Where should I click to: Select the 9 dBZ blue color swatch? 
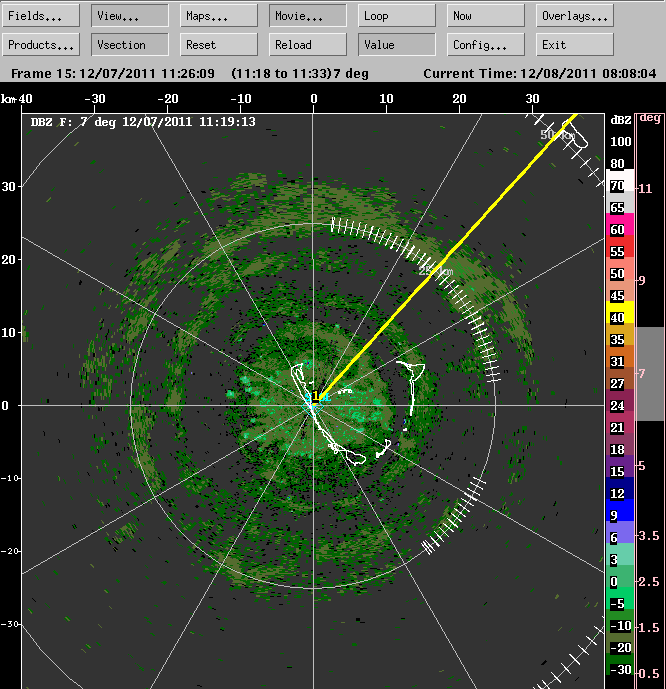click(x=620, y=510)
